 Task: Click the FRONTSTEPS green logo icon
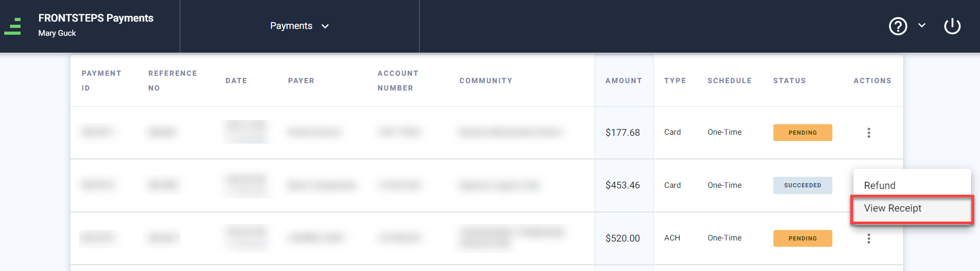tap(13, 26)
